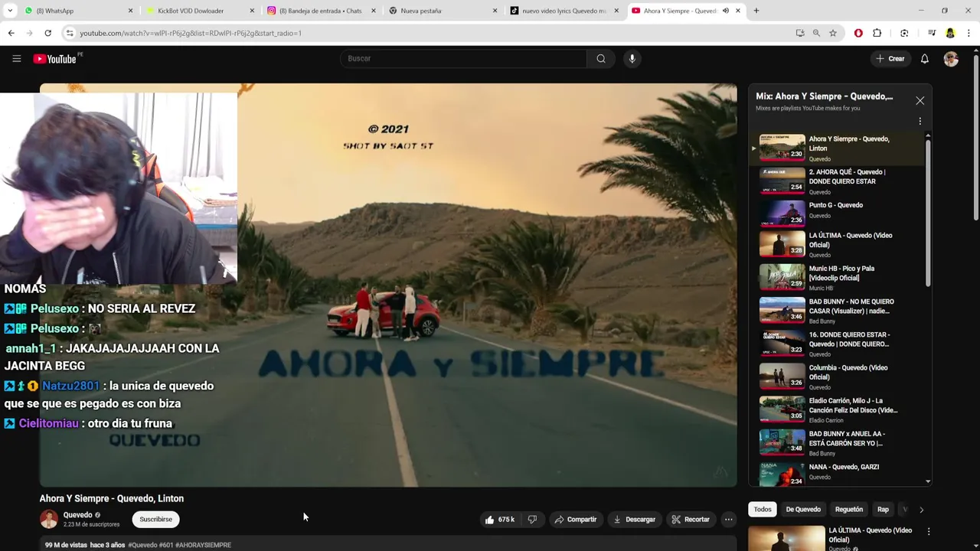Open a new browser tab
This screenshot has height=551, width=980.
tap(756, 11)
